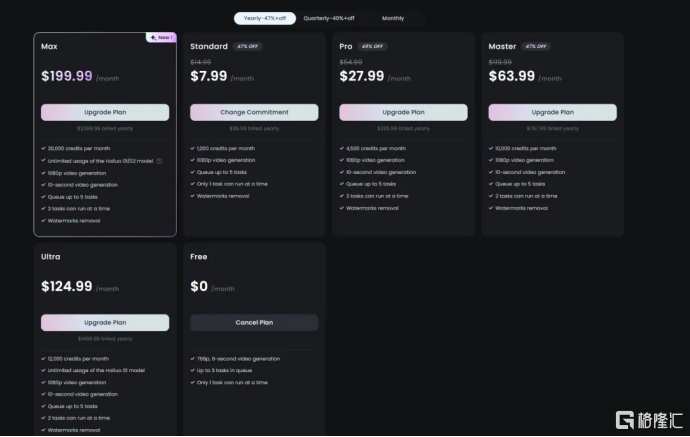The height and width of the screenshot is (437, 690).
Task: Click the Ultra plan title
Action: pyautogui.click(x=51, y=256)
